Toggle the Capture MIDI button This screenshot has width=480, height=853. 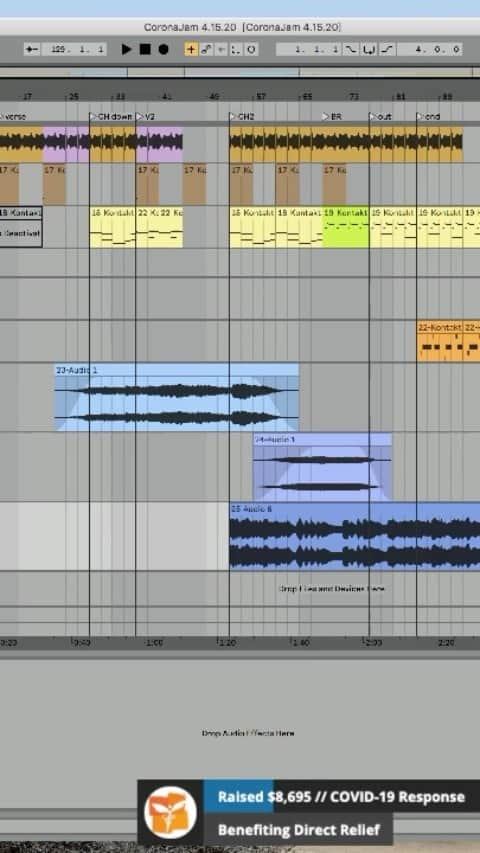click(x=236, y=50)
